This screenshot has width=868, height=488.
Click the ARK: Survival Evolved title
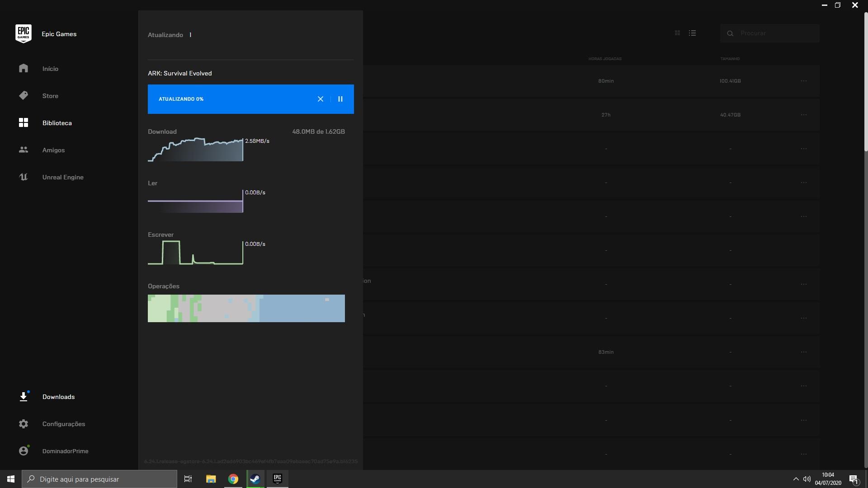[x=179, y=73]
